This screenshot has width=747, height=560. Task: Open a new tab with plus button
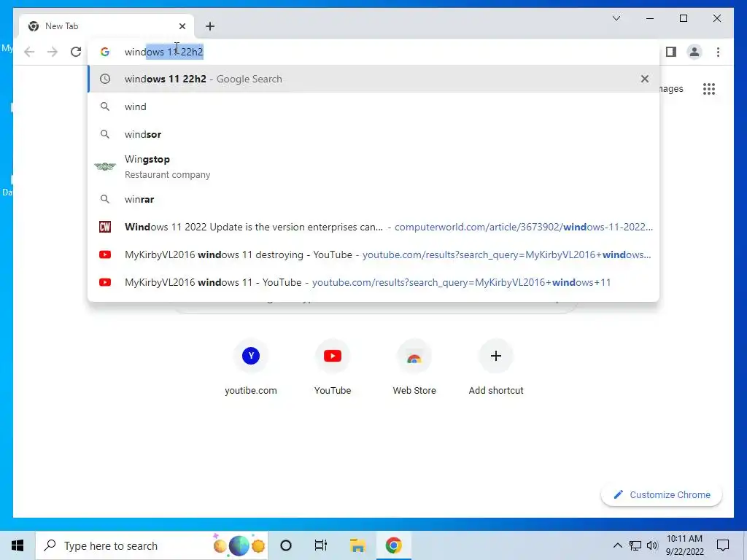coord(210,26)
